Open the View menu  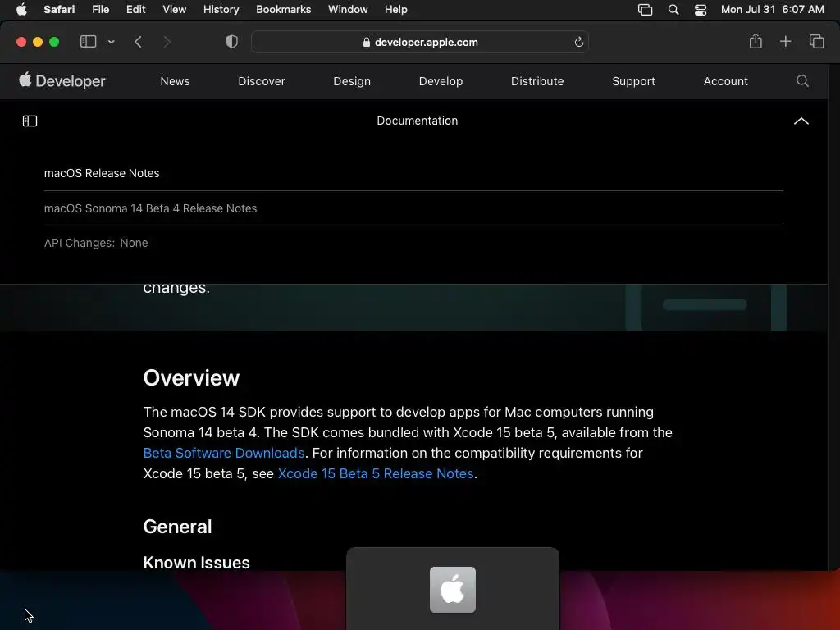tap(174, 10)
